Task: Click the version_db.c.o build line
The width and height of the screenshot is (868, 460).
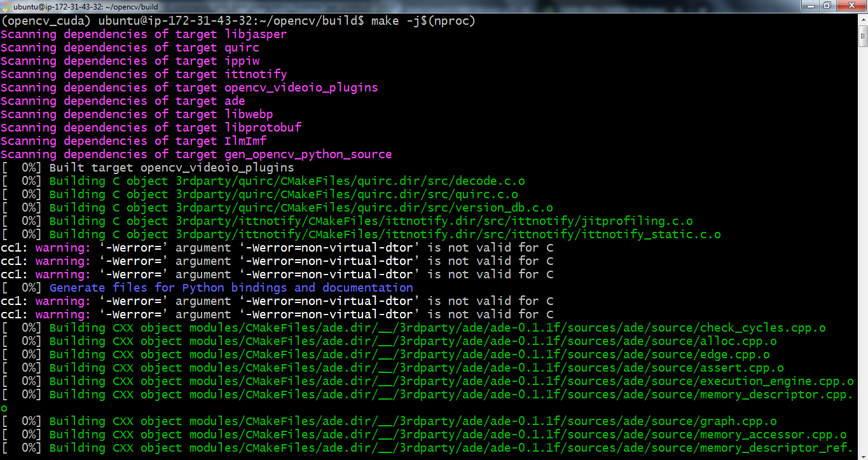Action: [277, 208]
